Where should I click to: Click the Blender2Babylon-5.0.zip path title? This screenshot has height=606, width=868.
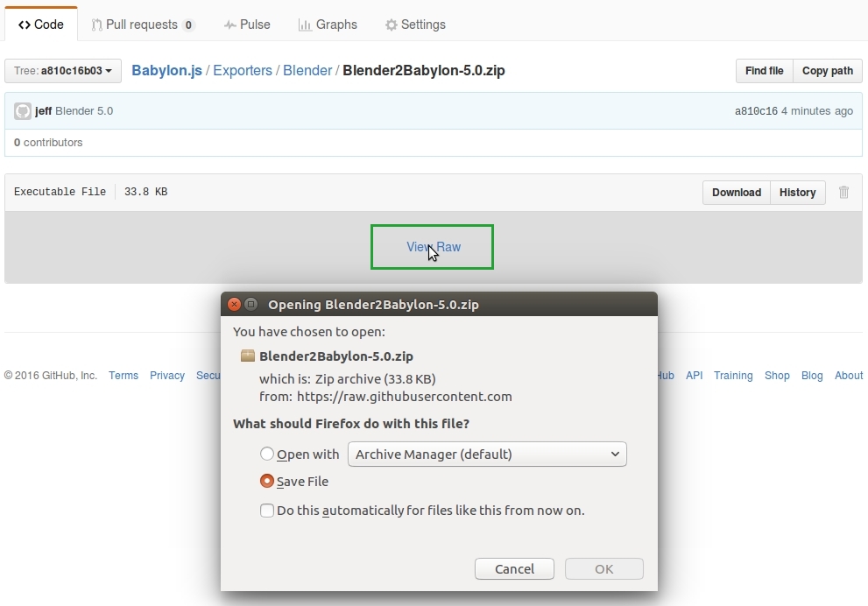423,71
